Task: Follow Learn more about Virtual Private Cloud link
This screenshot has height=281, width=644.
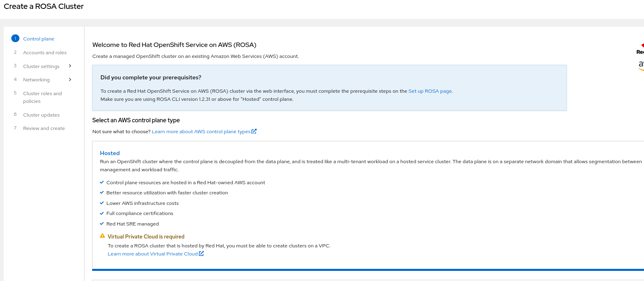Action: tap(152, 254)
